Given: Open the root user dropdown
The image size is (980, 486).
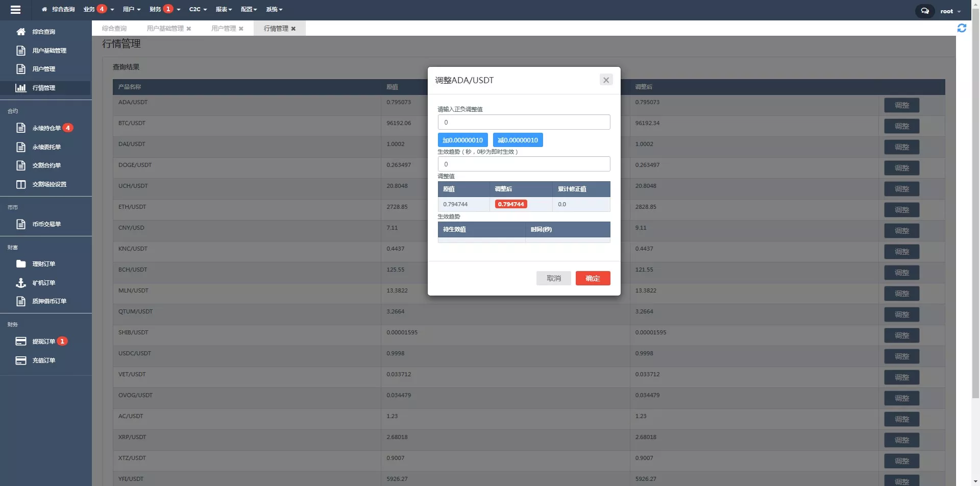Looking at the screenshot, I should coord(950,11).
